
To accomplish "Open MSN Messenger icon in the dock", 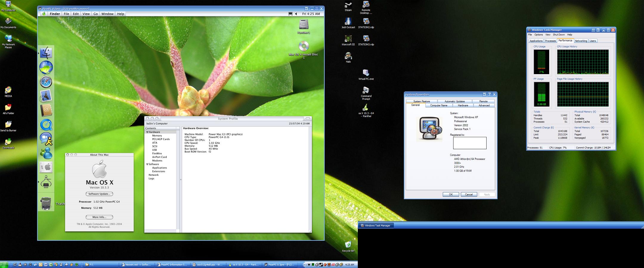I will (x=46, y=153).
